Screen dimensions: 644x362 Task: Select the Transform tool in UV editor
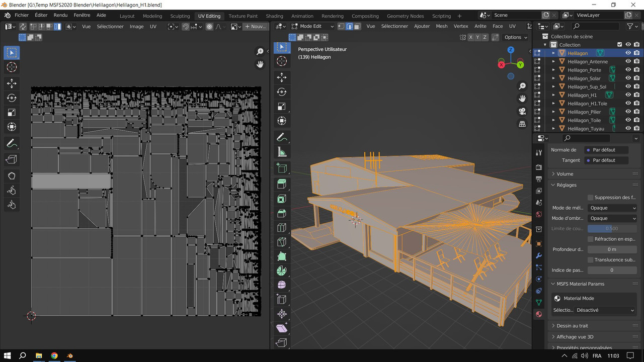(12, 127)
